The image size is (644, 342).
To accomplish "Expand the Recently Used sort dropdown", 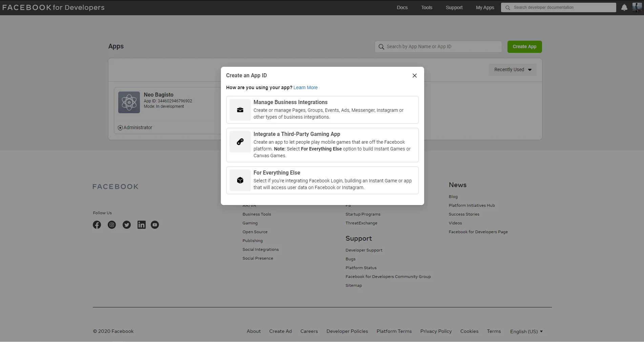I will click(x=513, y=70).
